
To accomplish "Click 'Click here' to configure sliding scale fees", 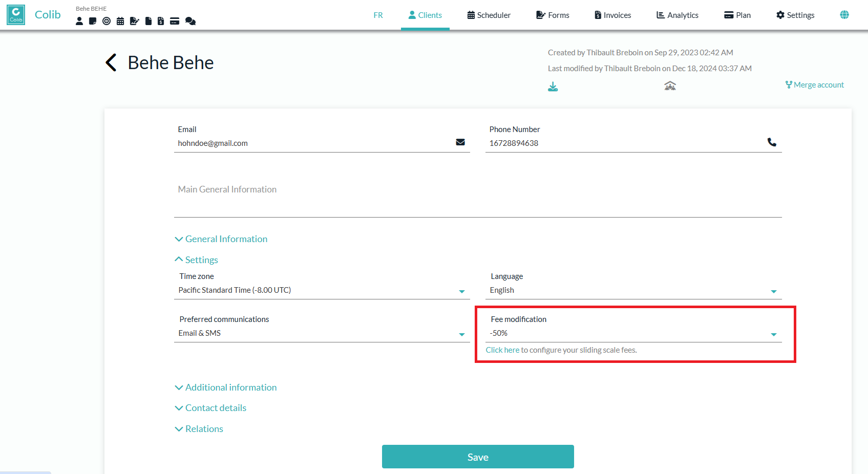I will tap(502, 350).
